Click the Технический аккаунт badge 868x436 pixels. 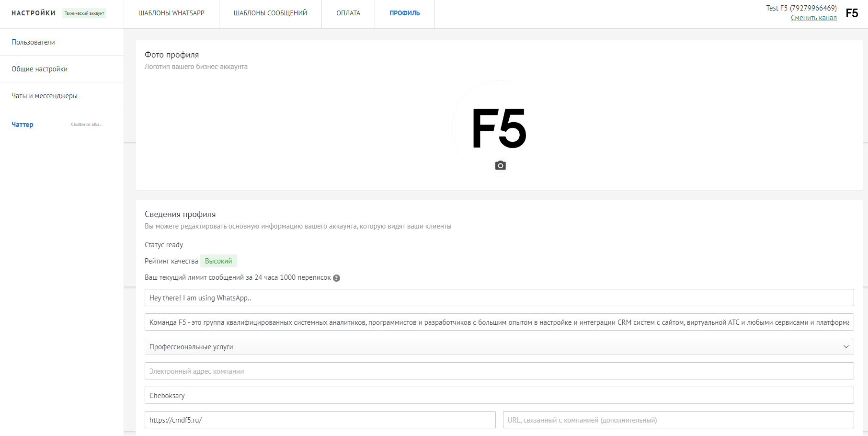(84, 13)
